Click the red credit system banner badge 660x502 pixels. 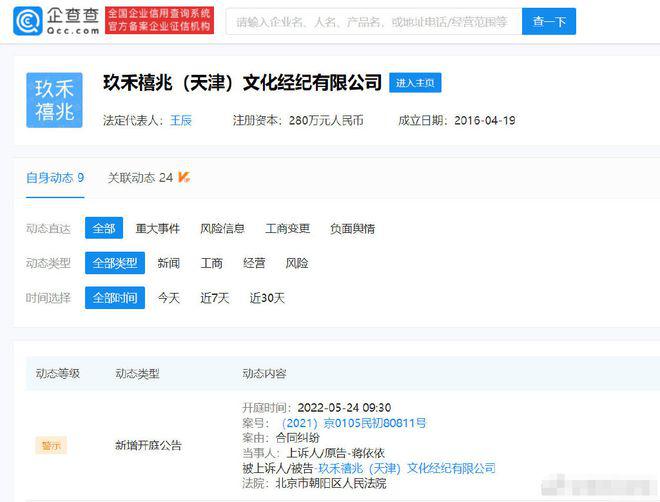[x=160, y=20]
